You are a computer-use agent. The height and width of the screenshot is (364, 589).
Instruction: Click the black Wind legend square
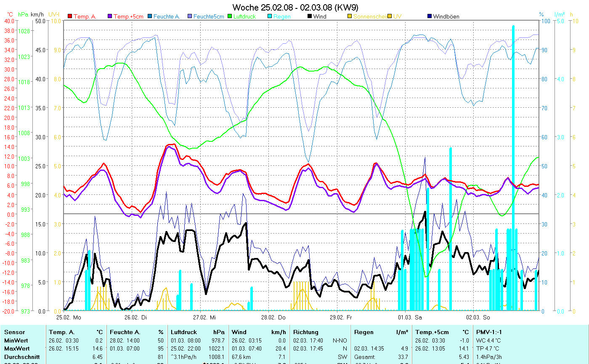click(310, 16)
